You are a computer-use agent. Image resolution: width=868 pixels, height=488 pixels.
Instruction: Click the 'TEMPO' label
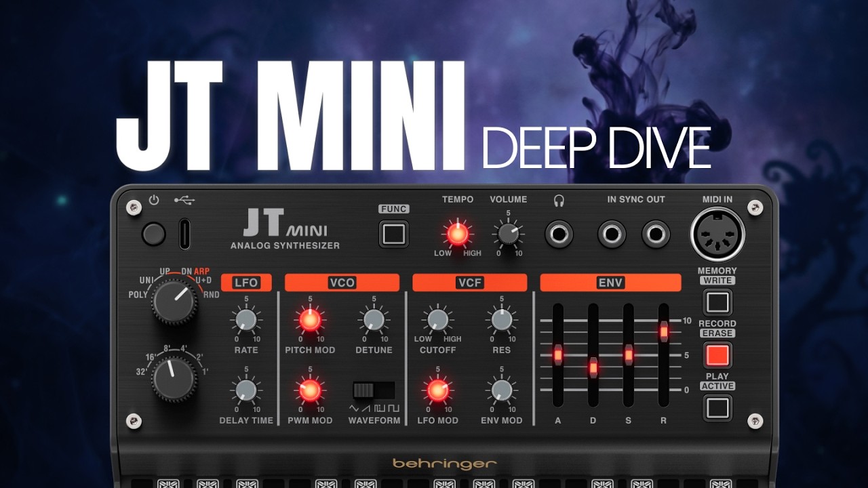click(x=457, y=199)
